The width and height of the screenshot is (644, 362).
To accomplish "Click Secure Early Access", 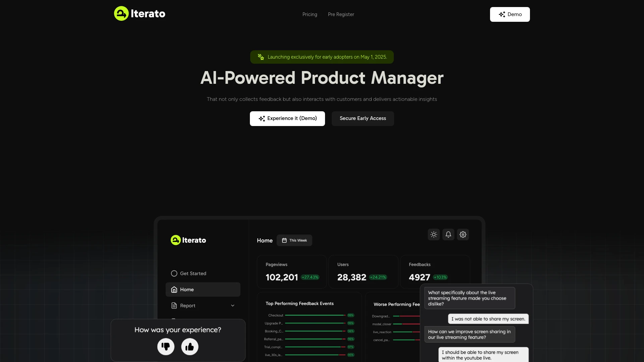I will point(363,118).
